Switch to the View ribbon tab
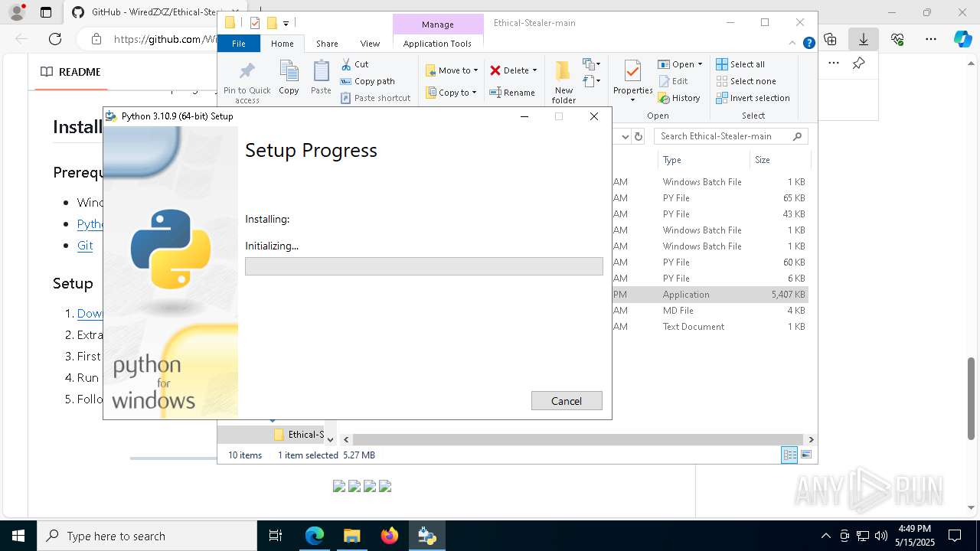Image resolution: width=980 pixels, height=551 pixels. point(370,44)
